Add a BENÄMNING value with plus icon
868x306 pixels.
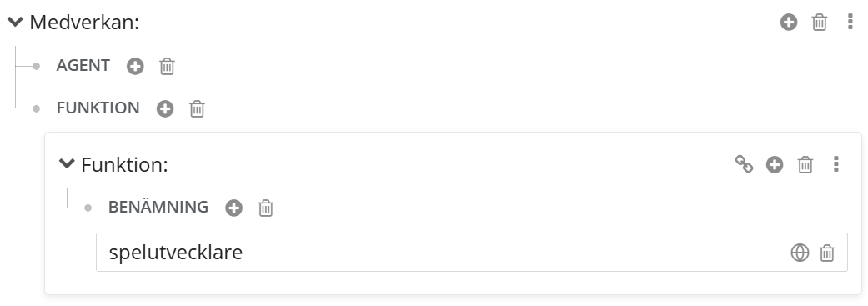click(233, 208)
